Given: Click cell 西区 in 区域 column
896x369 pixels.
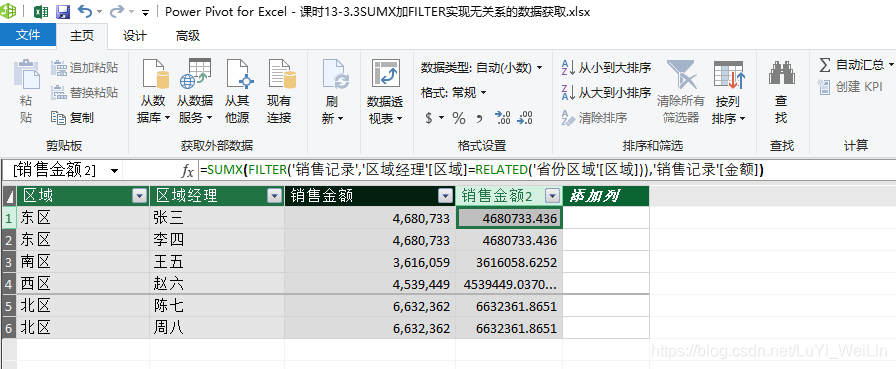Looking at the screenshot, I should (x=83, y=283).
